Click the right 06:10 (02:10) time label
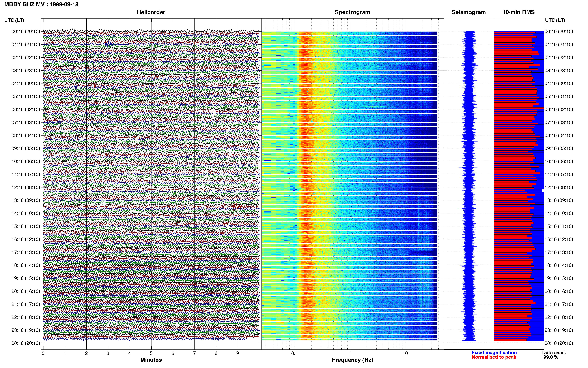The image size is (588, 368). pos(559,109)
